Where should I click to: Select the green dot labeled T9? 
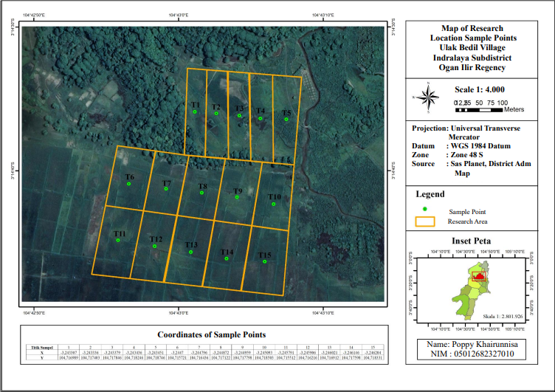[x=237, y=198]
